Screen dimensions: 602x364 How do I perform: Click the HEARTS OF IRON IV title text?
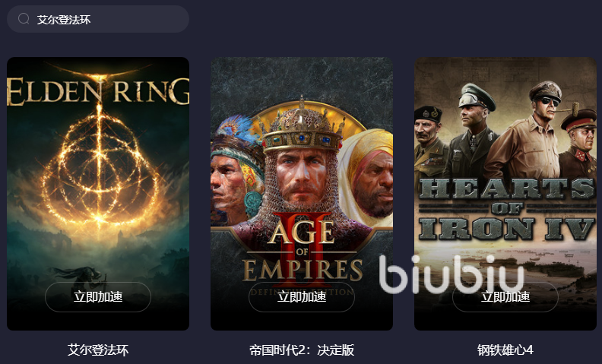click(x=507, y=209)
